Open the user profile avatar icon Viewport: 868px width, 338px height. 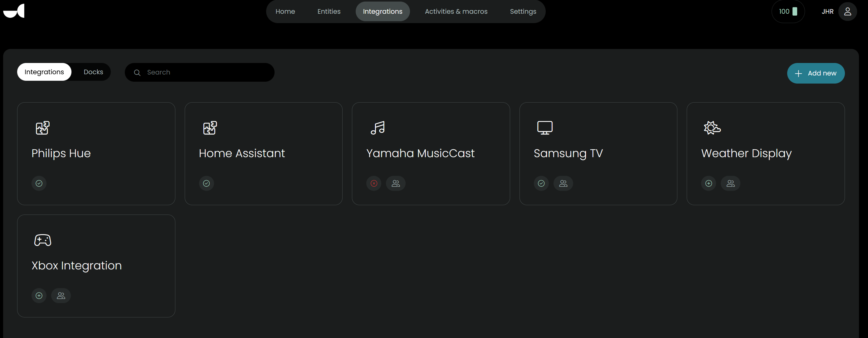[x=847, y=12]
